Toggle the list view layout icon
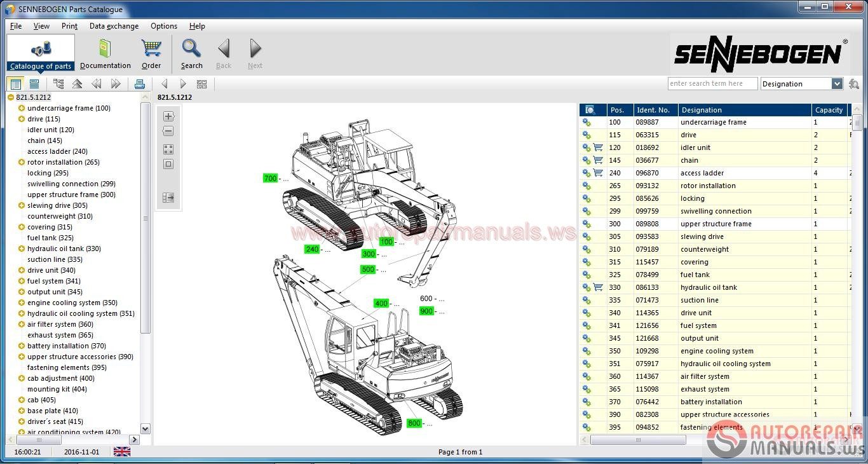 (16, 84)
